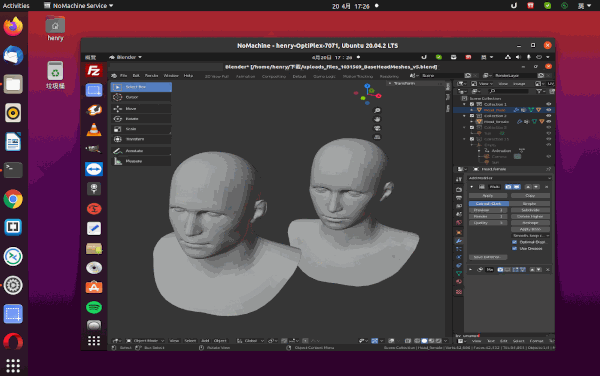This screenshot has width=600, height=376.
Task: Toggle the Use Creases checkbox
Action: pyautogui.click(x=514, y=249)
